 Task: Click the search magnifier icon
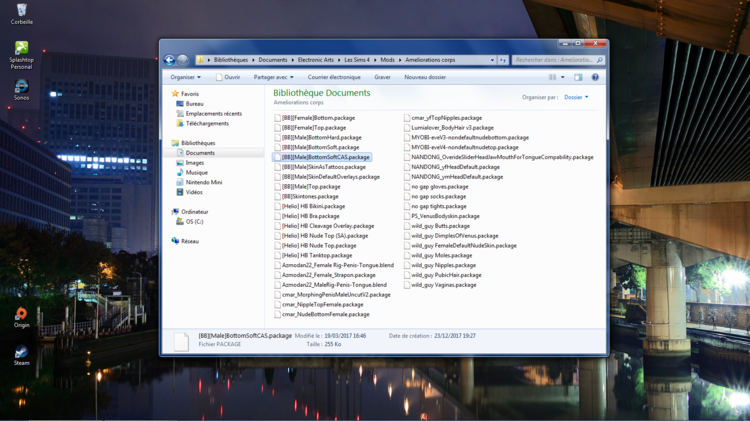tap(599, 60)
